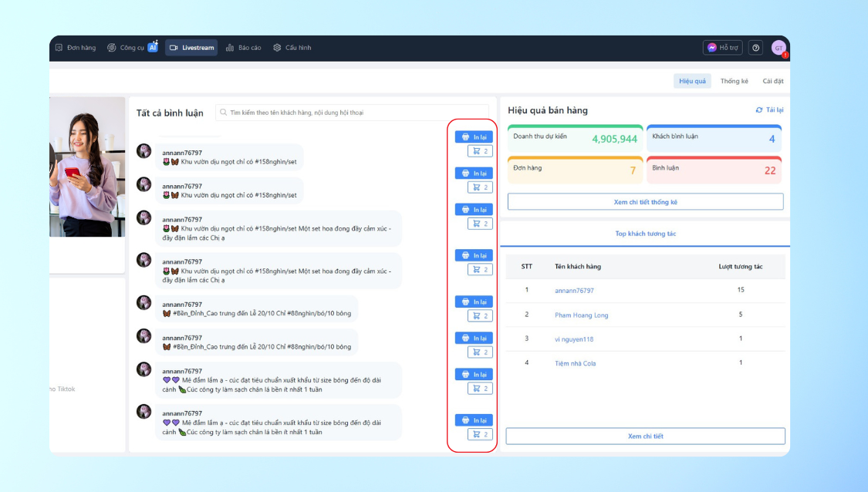
Task: Click the first annann76797 commenter avatar
Action: coord(144,150)
